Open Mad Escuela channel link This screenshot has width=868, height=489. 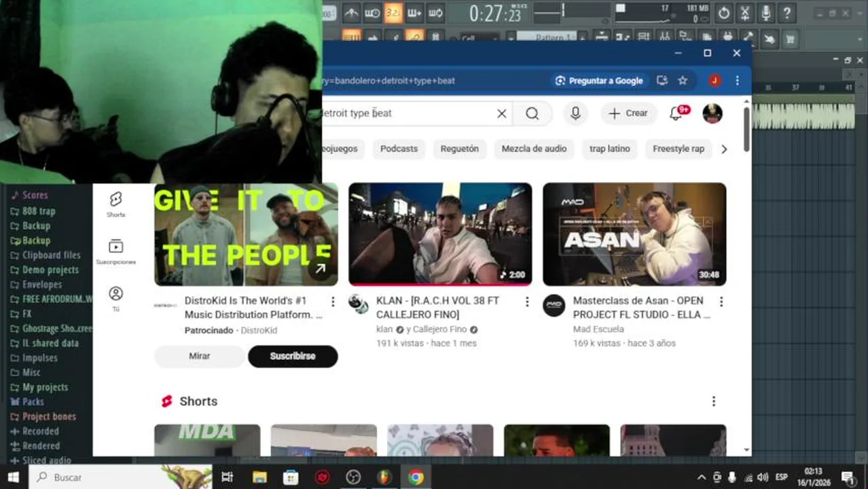pyautogui.click(x=598, y=329)
